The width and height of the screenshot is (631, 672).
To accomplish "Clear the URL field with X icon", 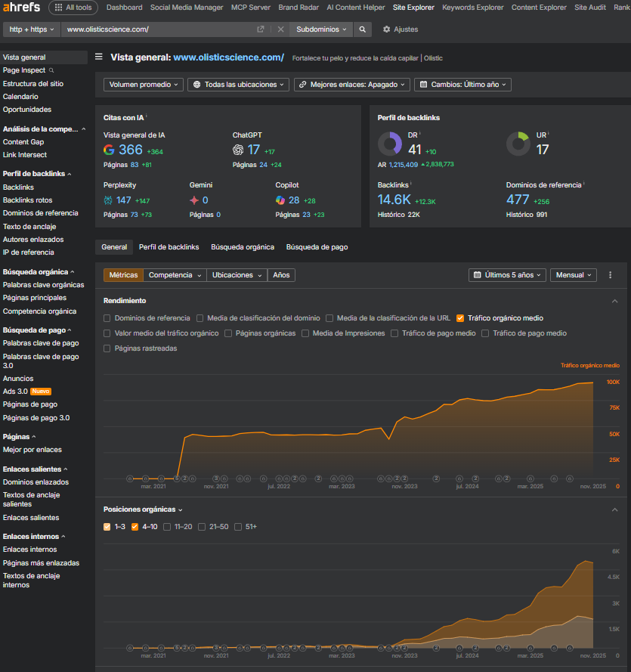I will tap(280, 29).
